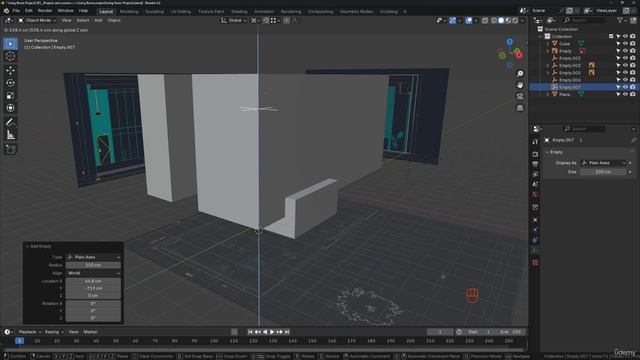
Task: Switch to the UV Editing workspace tab
Action: (181, 11)
